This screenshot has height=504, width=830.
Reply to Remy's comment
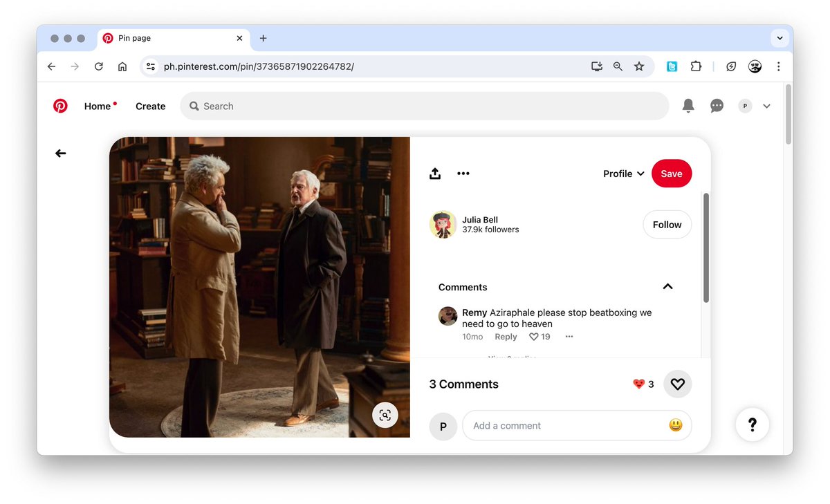click(x=506, y=337)
